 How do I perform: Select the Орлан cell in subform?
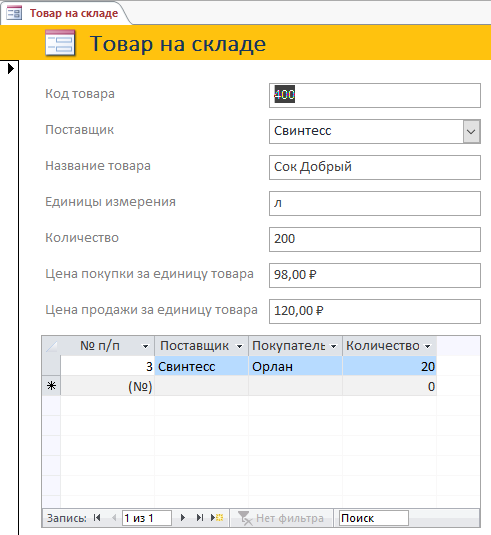295,366
